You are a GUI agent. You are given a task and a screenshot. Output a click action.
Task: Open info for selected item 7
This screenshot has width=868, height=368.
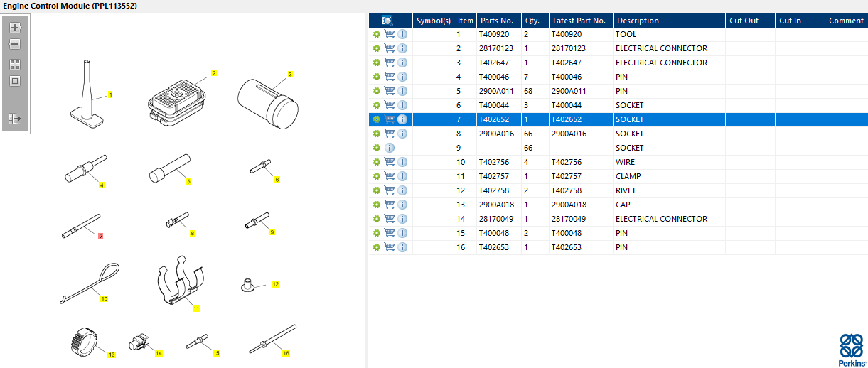(x=402, y=119)
